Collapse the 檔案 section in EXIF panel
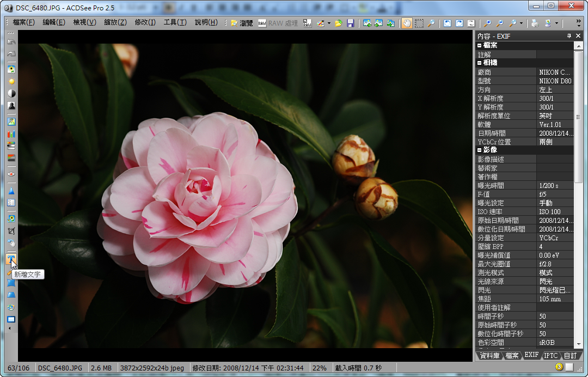This screenshot has height=377, width=588. click(x=480, y=45)
